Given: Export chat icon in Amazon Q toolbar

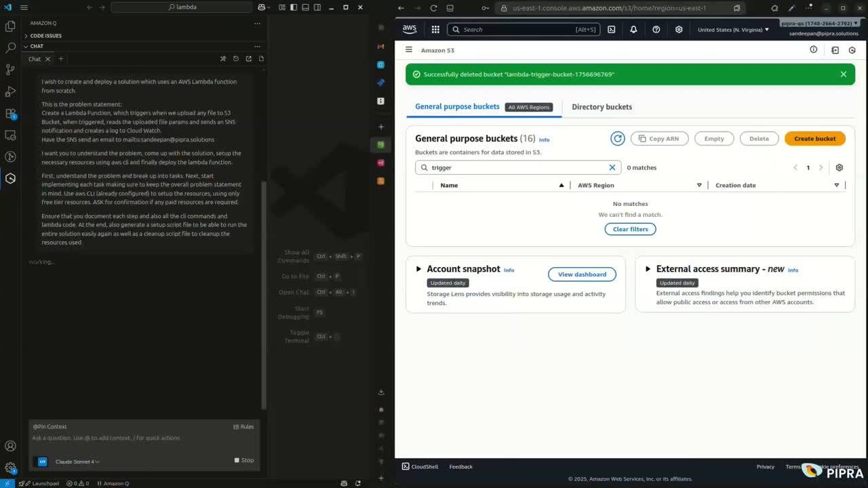Looking at the screenshot, I should tap(248, 59).
